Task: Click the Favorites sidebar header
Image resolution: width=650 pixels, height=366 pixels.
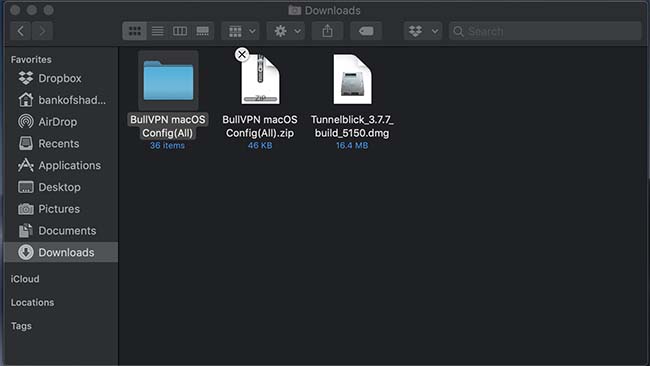Action: tap(31, 60)
